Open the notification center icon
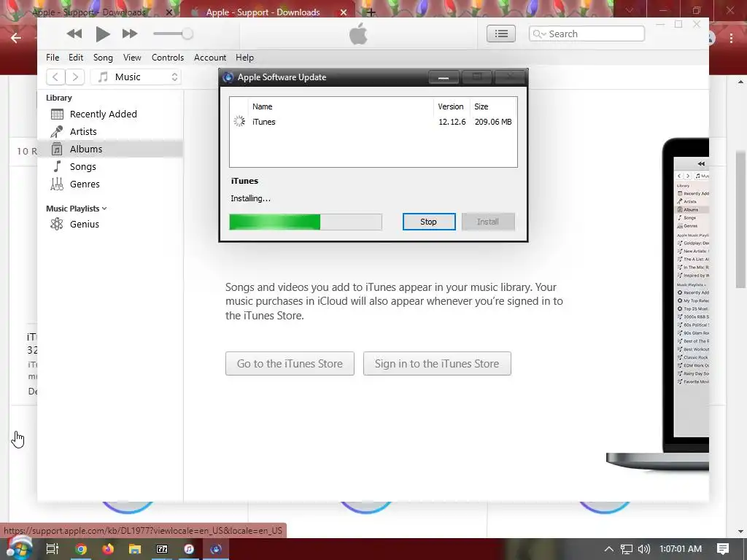Viewport: 747px width, 560px height. [723, 549]
